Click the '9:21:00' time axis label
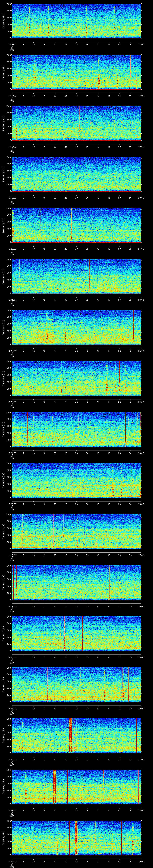Screen dimensions: 153x868 (x=12, y=300)
